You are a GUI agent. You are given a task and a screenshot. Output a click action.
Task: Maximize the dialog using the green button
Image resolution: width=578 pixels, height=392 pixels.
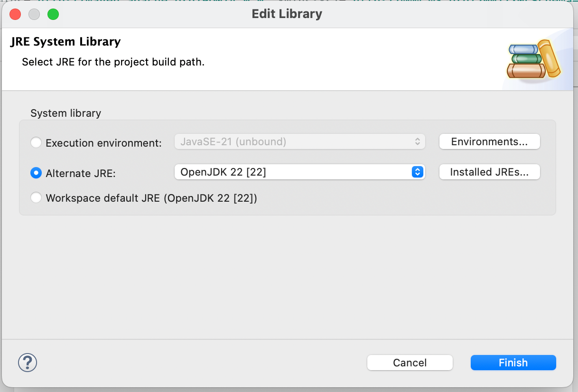point(53,14)
